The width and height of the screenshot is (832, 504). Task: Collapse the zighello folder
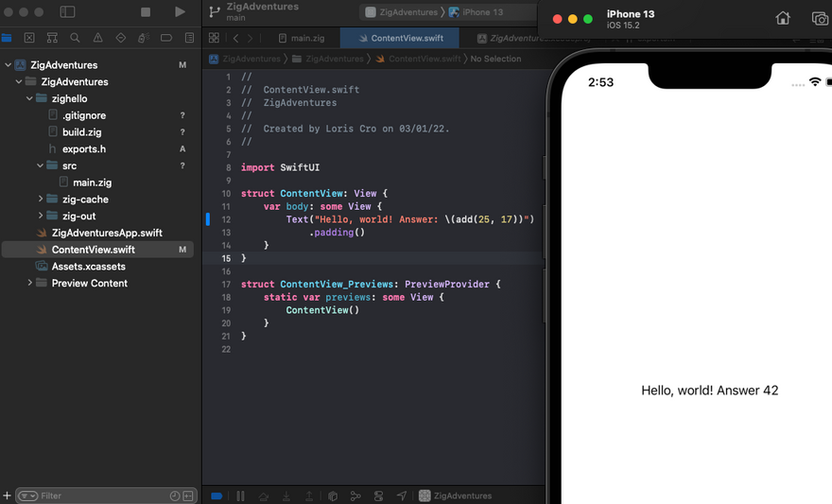pos(29,98)
